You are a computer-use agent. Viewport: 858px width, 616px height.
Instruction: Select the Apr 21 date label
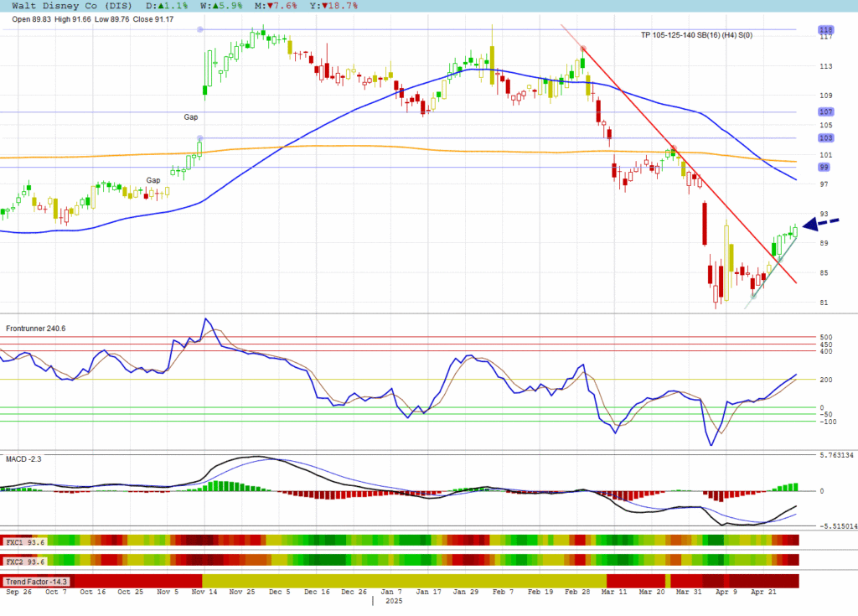tap(763, 592)
